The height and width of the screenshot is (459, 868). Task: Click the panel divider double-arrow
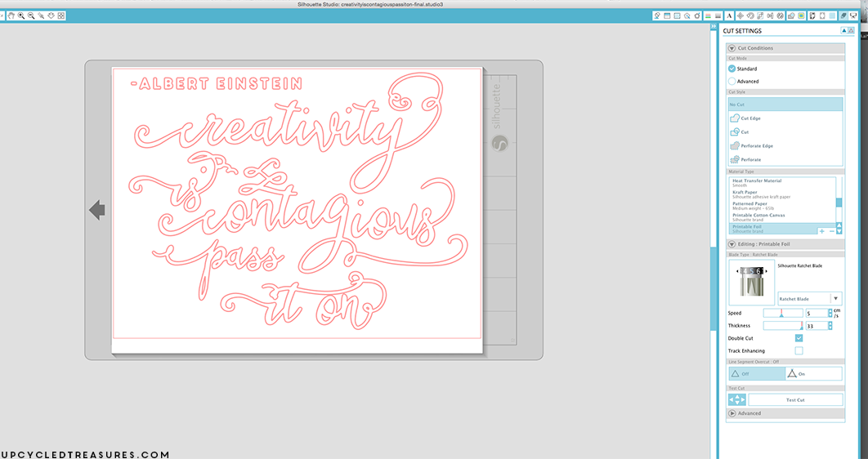click(x=714, y=27)
